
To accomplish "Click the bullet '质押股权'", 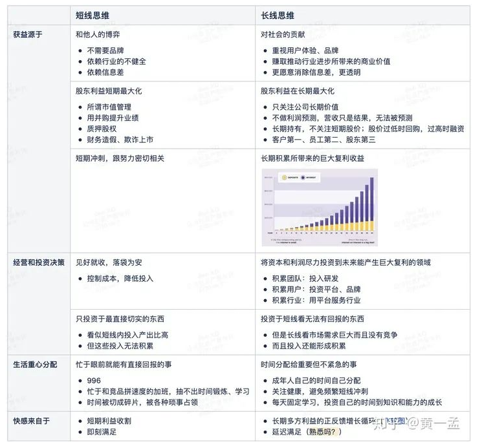I will (102, 129).
